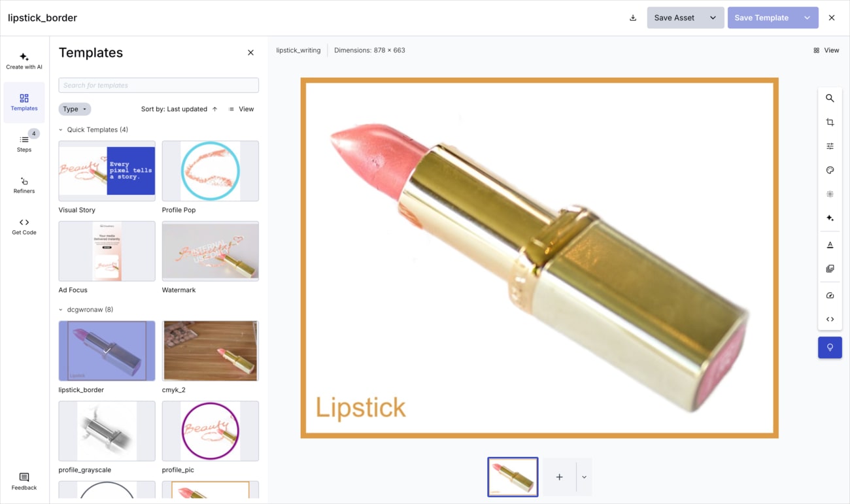Open the Type filter dropdown
This screenshot has width=850, height=504.
click(x=75, y=109)
